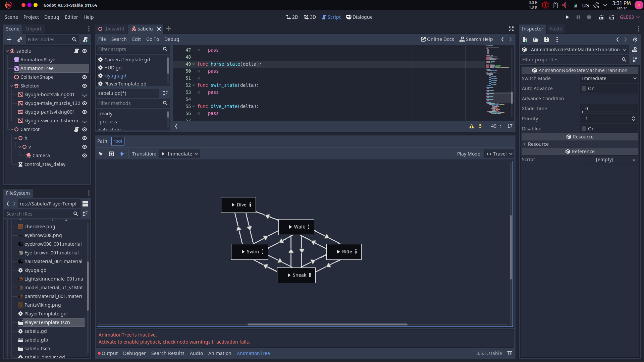This screenshot has width=644, height=362.
Task: Select sabelu.gd file in FileSystem
Action: click(35, 331)
